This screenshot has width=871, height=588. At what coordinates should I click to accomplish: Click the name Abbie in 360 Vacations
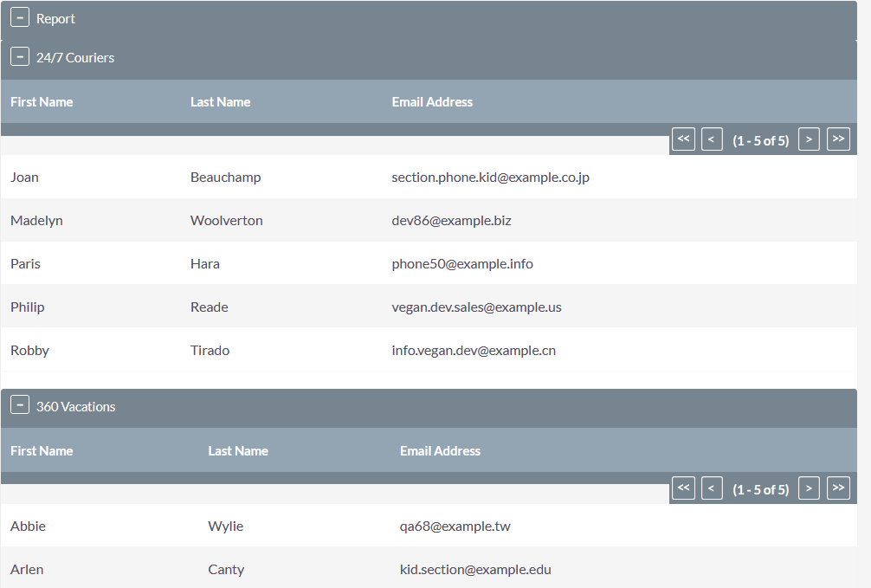(x=29, y=527)
